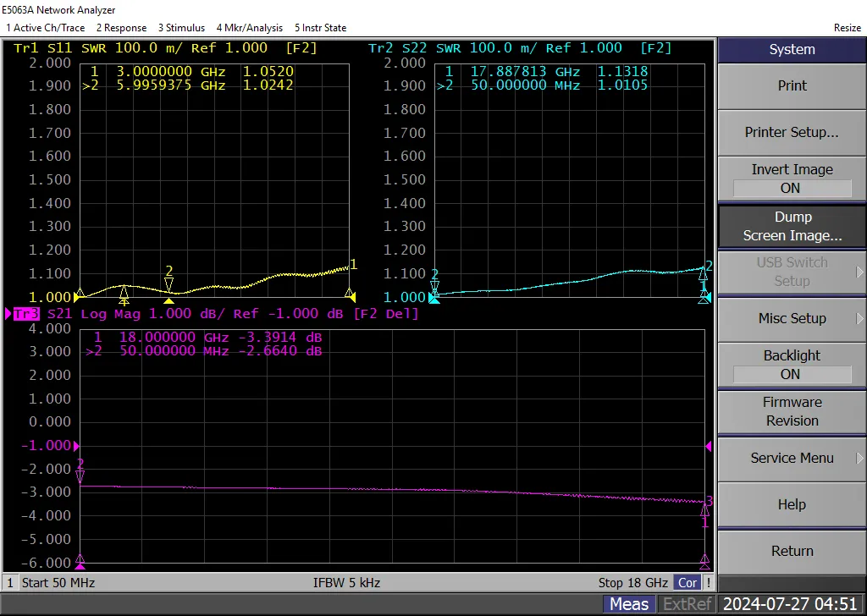Click the Tr3 active trace label
The height and width of the screenshot is (616, 867).
point(26,314)
